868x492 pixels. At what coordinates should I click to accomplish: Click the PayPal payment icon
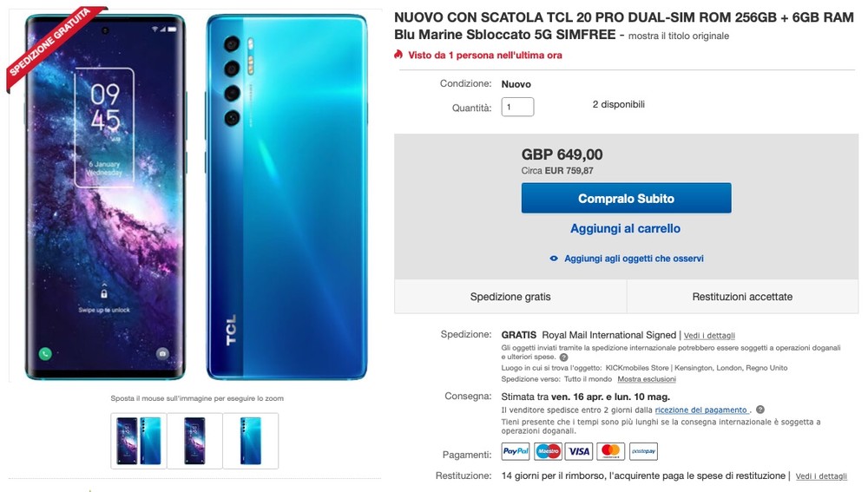coord(516,451)
